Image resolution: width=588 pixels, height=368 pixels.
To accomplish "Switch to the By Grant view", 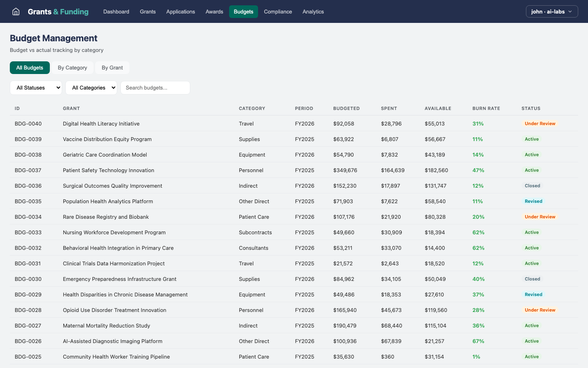I will pyautogui.click(x=112, y=67).
